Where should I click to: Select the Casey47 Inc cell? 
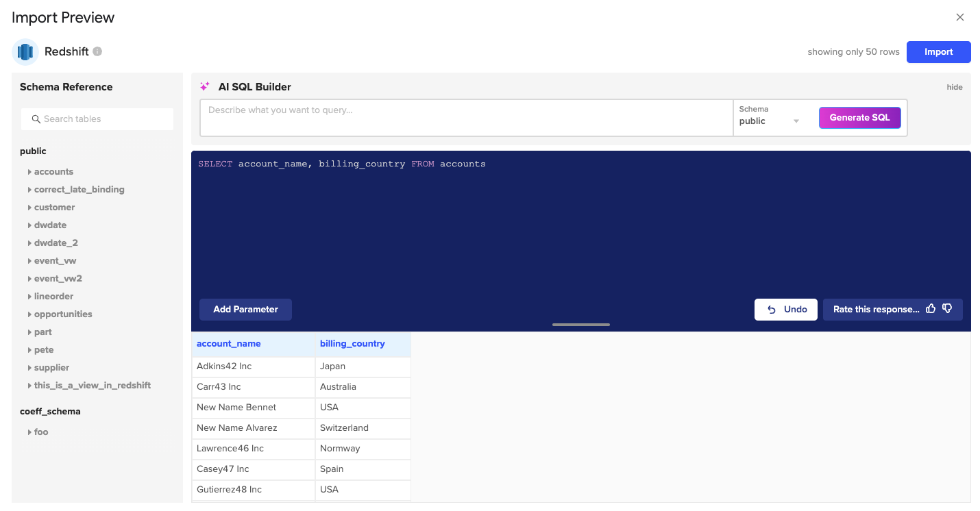[254, 469]
